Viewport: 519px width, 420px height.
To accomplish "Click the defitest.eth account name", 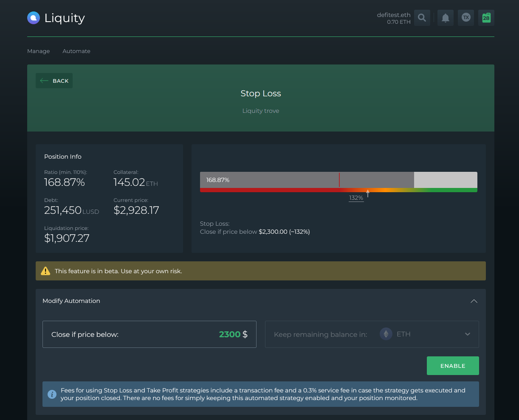I will click(394, 15).
